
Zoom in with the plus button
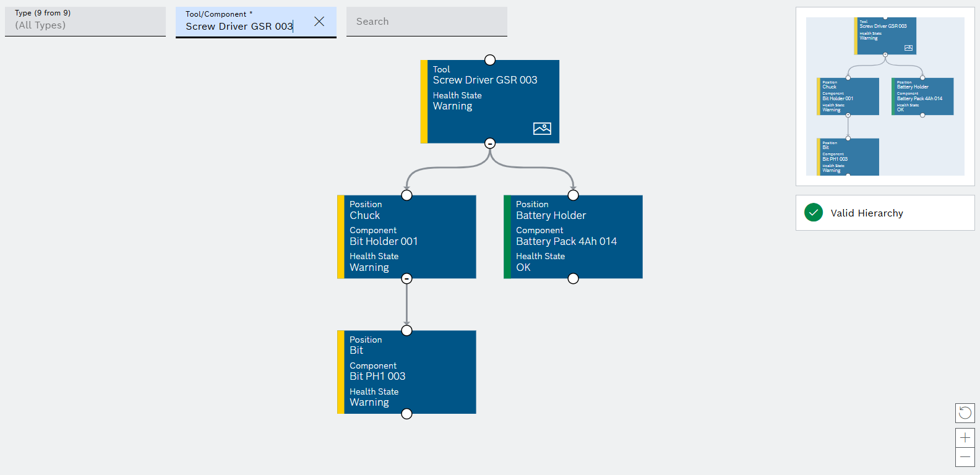click(x=965, y=438)
